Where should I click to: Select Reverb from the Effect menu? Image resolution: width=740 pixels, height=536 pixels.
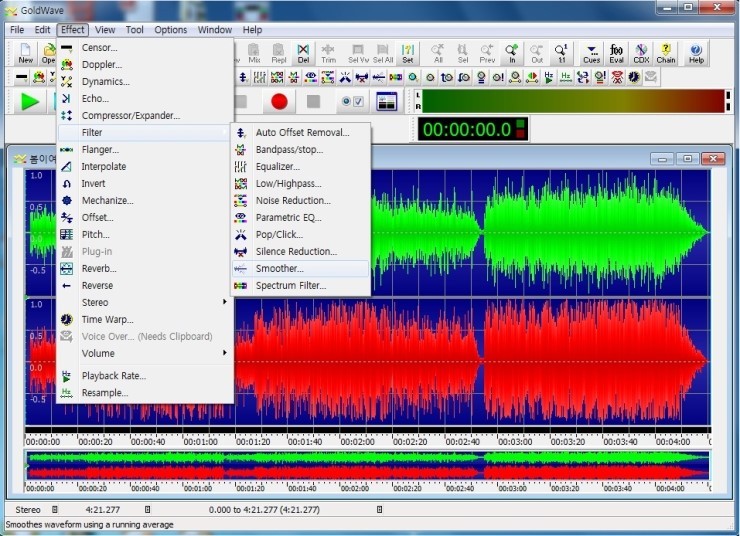[x=99, y=268]
